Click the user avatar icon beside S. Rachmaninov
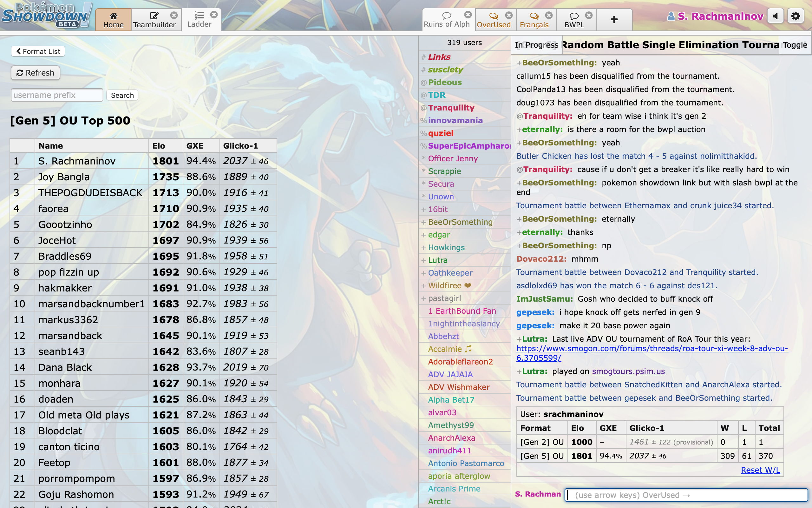The height and width of the screenshot is (508, 812). (x=671, y=17)
